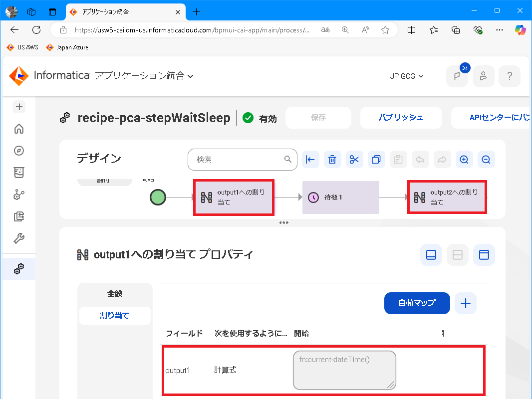Image resolution: width=532 pixels, height=399 pixels.
Task: Open the Copilot icon in browser
Action: [520, 30]
